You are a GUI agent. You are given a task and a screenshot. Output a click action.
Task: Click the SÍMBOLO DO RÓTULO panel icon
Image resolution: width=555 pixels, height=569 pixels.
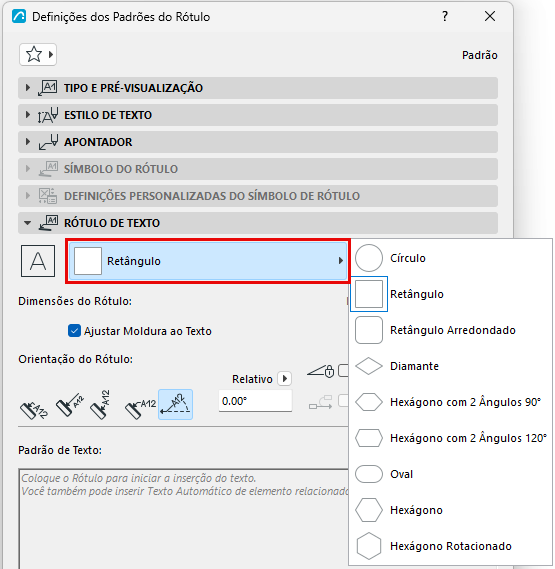48,169
